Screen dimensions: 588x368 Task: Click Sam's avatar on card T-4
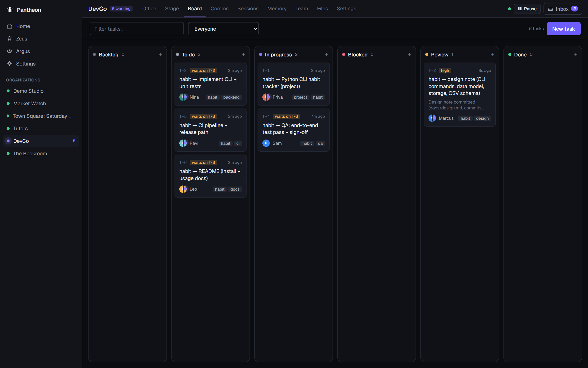pos(266,143)
